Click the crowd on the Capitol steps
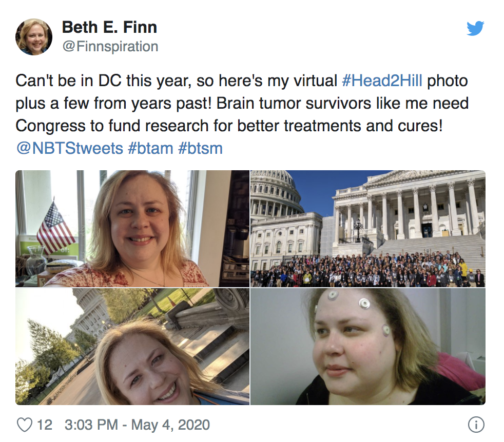The height and width of the screenshot is (442, 504). coord(367,269)
